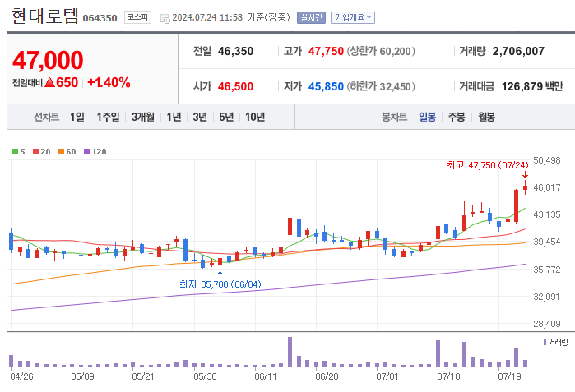Click the 실시간 real-time button

(311, 17)
